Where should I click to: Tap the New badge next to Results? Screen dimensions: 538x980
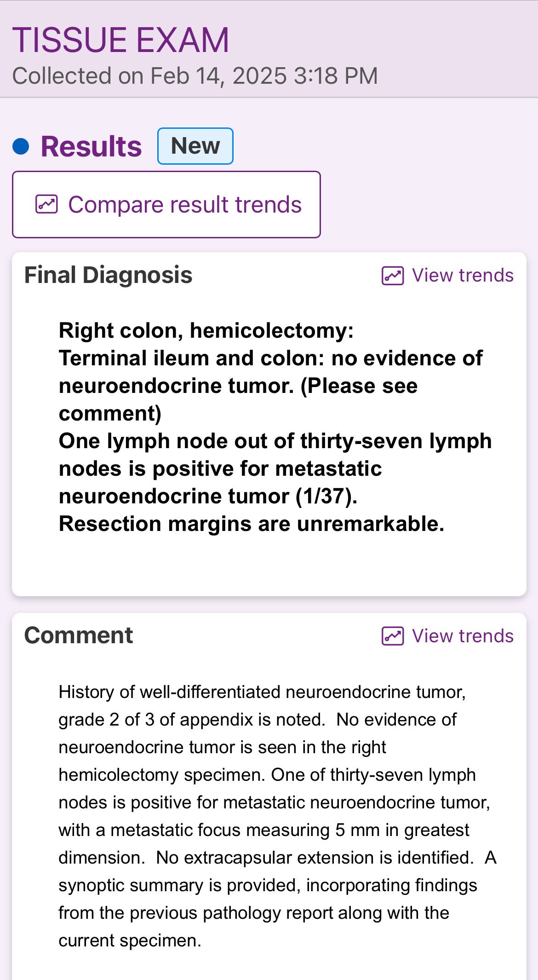click(195, 146)
